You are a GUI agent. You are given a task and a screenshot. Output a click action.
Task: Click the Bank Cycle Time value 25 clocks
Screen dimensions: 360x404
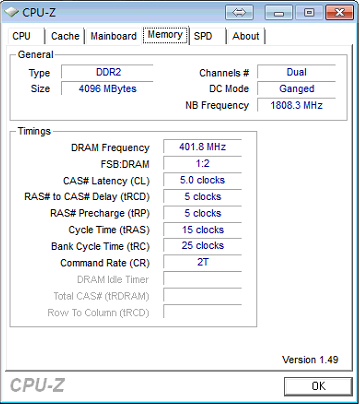click(x=202, y=246)
